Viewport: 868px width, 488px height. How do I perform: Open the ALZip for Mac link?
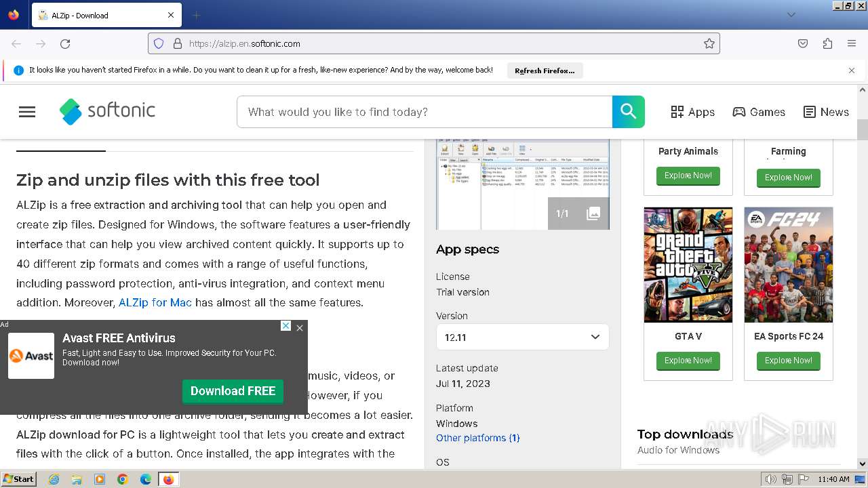pyautogui.click(x=155, y=302)
